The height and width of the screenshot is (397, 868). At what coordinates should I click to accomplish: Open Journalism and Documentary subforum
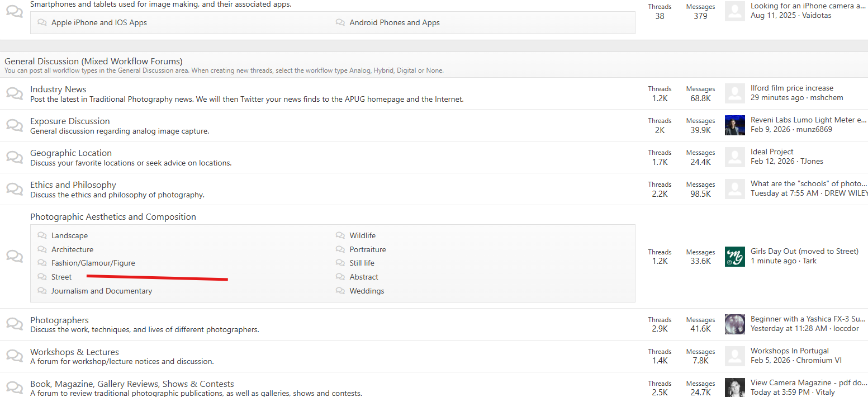click(x=102, y=291)
